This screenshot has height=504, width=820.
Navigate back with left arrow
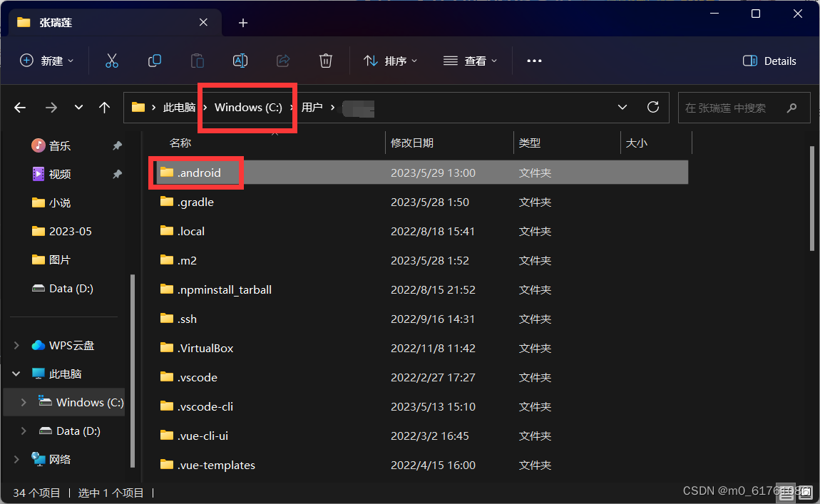click(19, 107)
